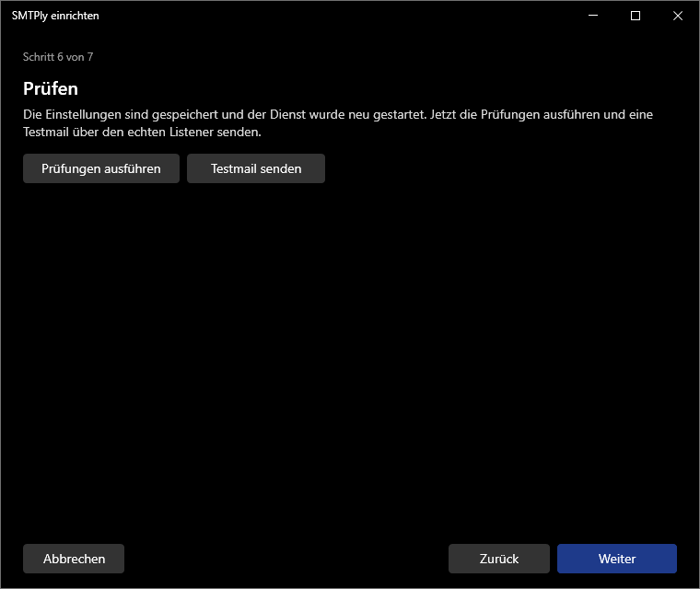This screenshot has height=589, width=700.
Task: Click the square maximize icon
Action: coord(636,16)
